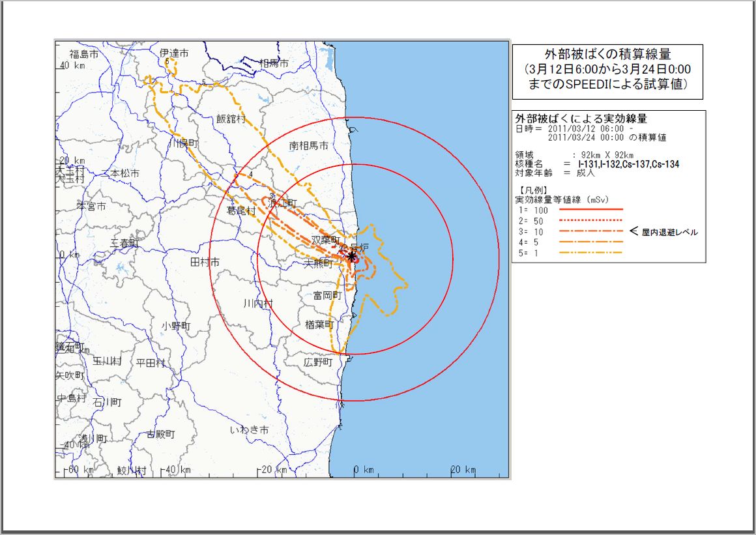
Task: Select the 飯舘村 label
Action: (x=231, y=119)
